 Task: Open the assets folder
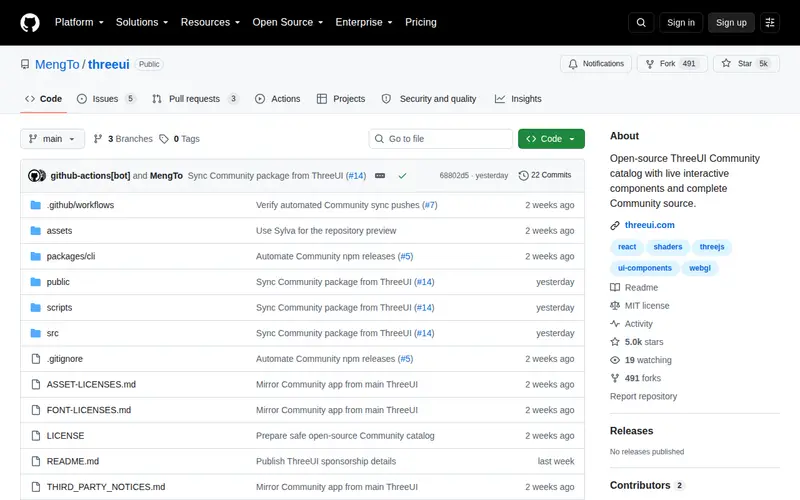pyautogui.click(x=59, y=231)
